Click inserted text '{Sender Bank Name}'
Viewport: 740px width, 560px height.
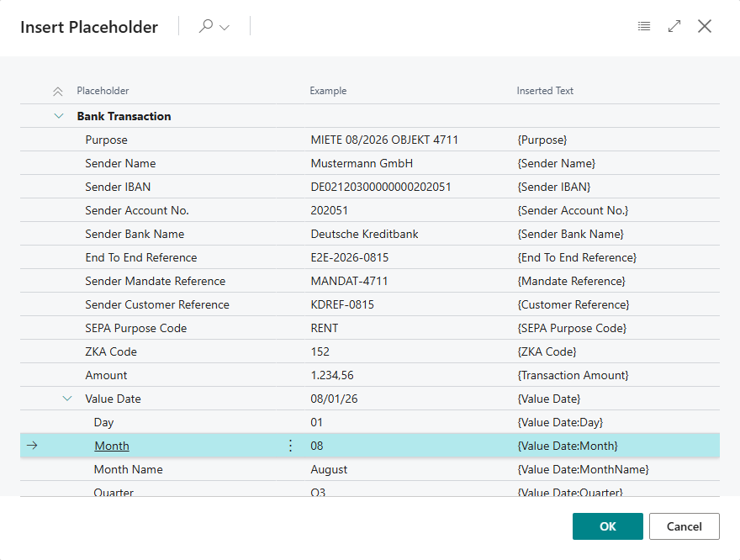570,234
